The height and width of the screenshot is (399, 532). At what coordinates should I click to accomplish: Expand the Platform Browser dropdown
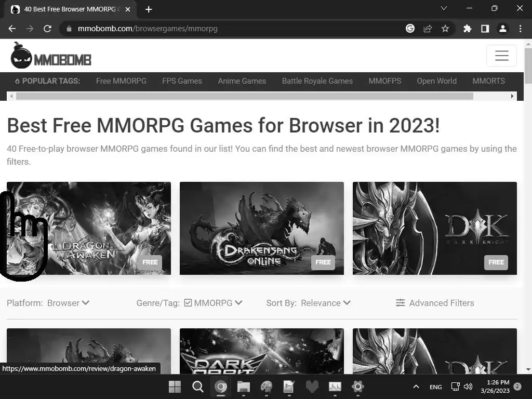tap(68, 303)
